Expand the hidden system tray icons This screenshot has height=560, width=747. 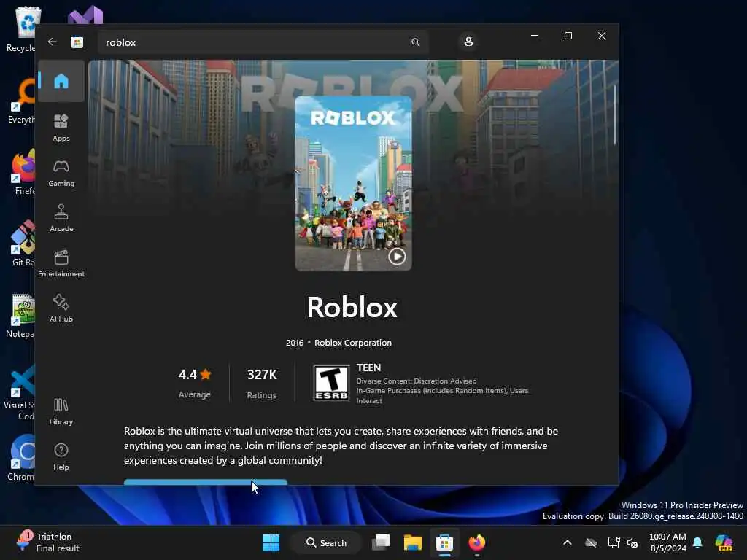click(568, 542)
